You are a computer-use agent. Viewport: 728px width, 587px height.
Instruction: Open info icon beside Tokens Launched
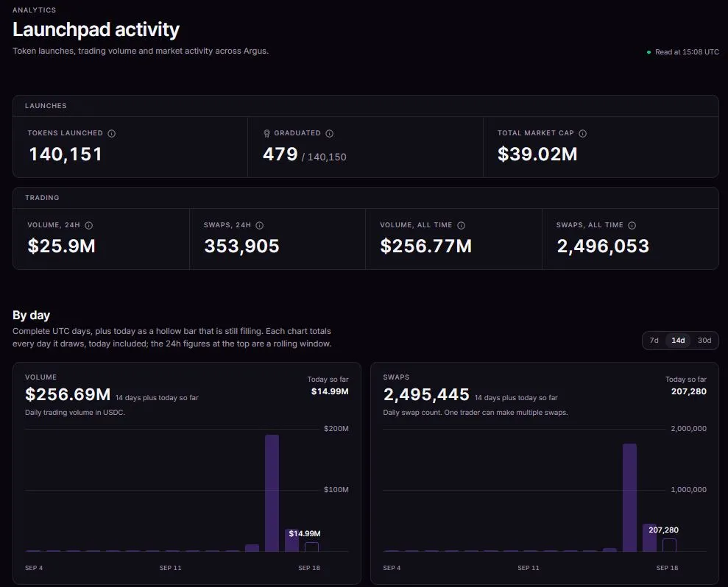click(x=111, y=133)
